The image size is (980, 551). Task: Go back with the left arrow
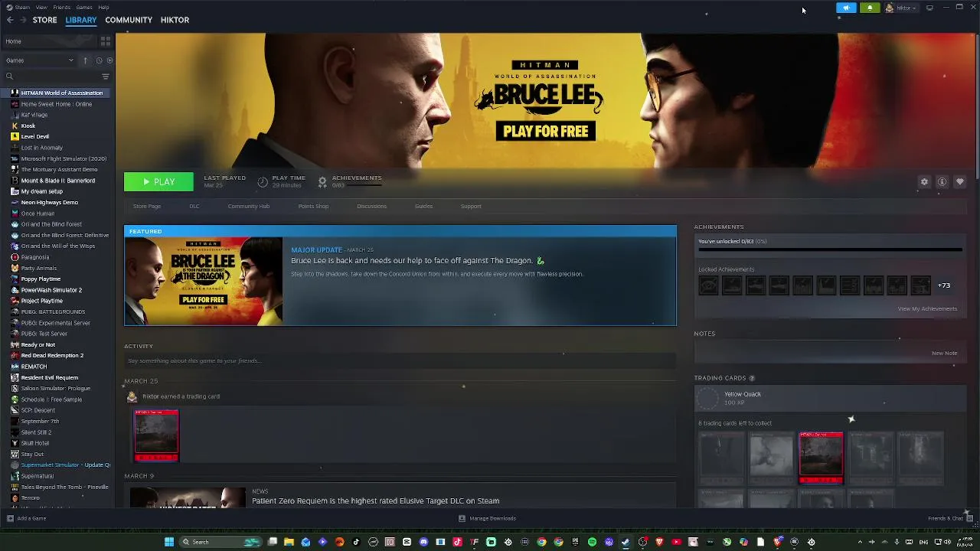pos(10,20)
